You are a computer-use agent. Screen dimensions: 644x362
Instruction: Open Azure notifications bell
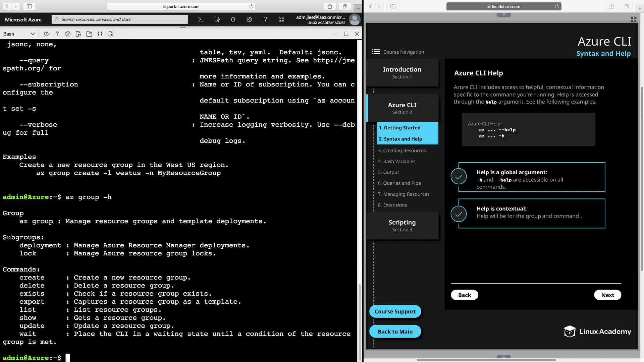[233, 19]
